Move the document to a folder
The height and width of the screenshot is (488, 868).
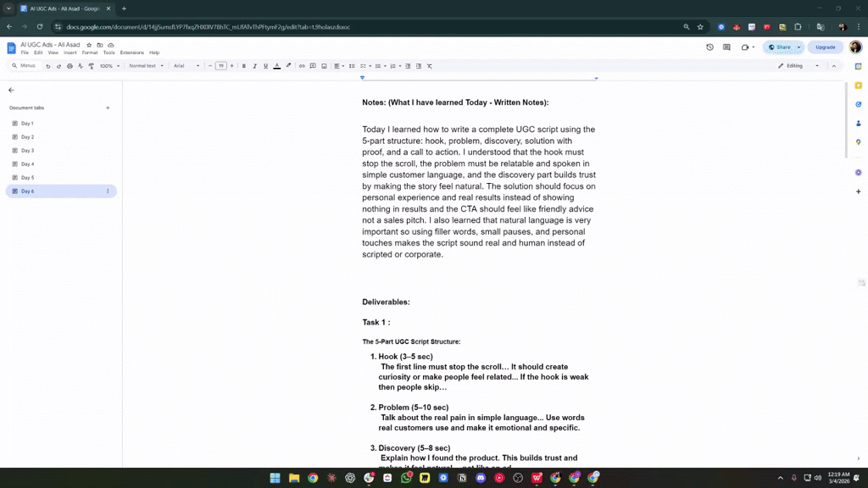pyautogui.click(x=100, y=45)
